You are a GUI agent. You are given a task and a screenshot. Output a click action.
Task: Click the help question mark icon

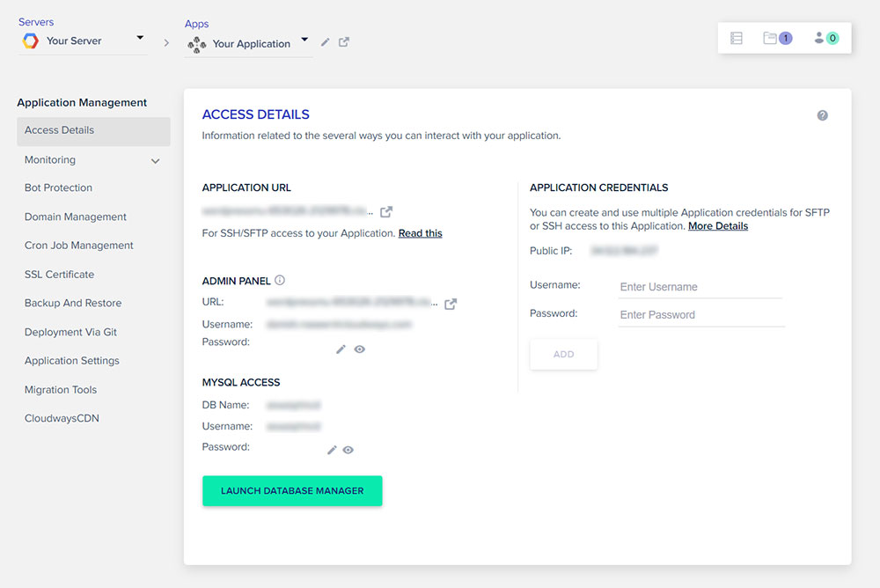pos(822,115)
